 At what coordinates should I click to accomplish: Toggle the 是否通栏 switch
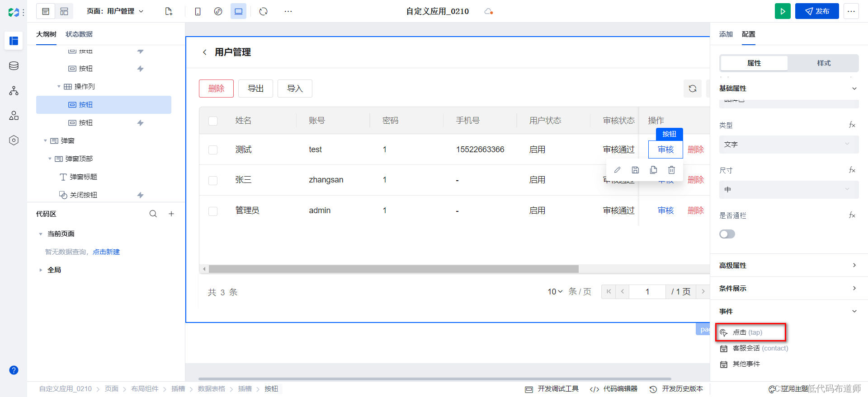click(727, 234)
